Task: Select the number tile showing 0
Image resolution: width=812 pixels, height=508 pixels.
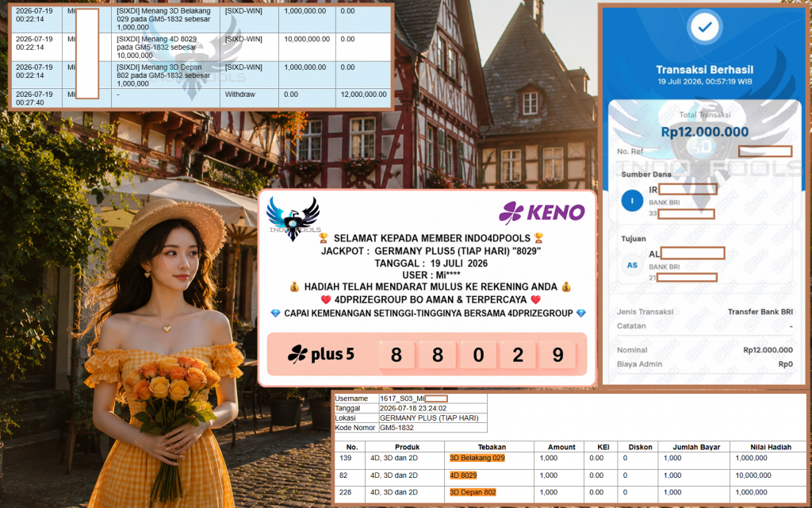Action: coord(477,355)
